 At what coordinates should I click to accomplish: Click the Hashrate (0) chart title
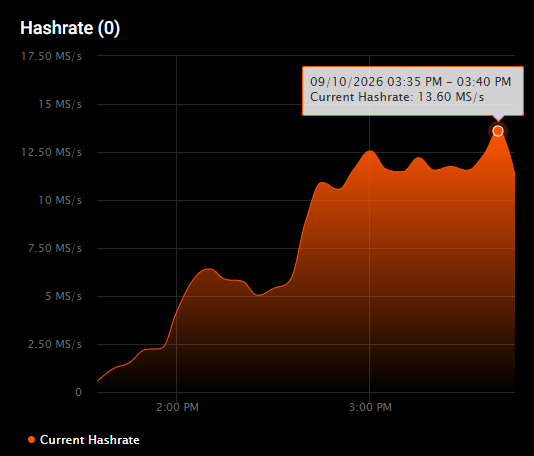pos(70,28)
